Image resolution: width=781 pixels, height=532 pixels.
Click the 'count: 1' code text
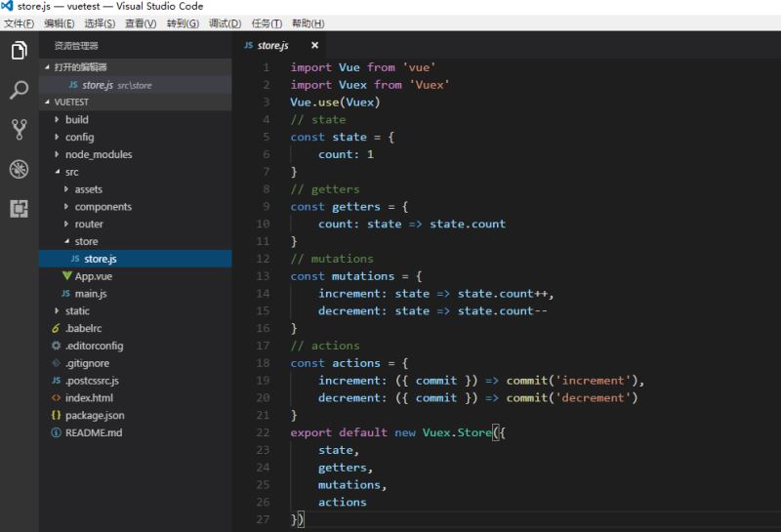(347, 154)
